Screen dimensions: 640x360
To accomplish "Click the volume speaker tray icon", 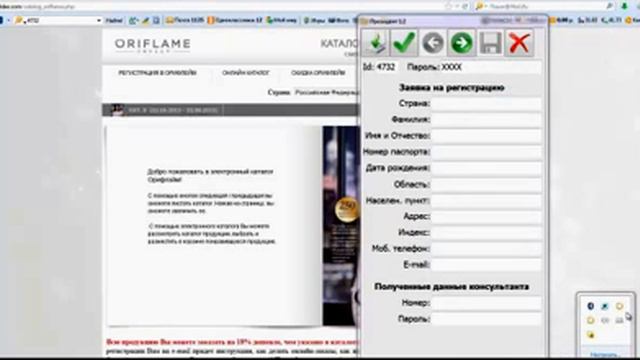I will point(605,320).
